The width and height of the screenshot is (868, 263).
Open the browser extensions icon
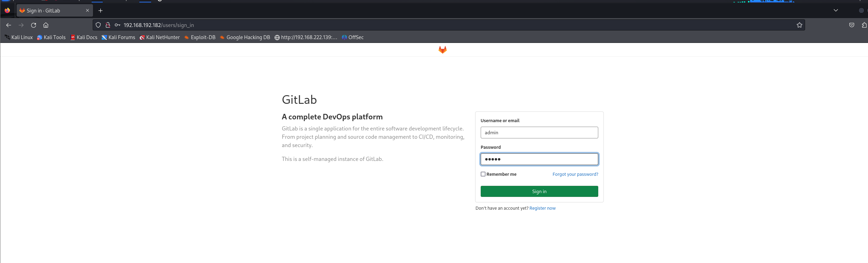864,25
